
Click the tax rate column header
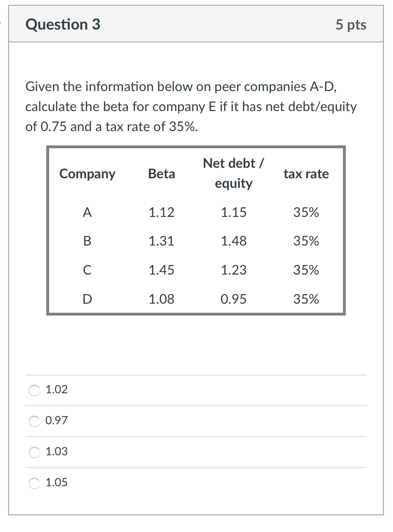307,174
